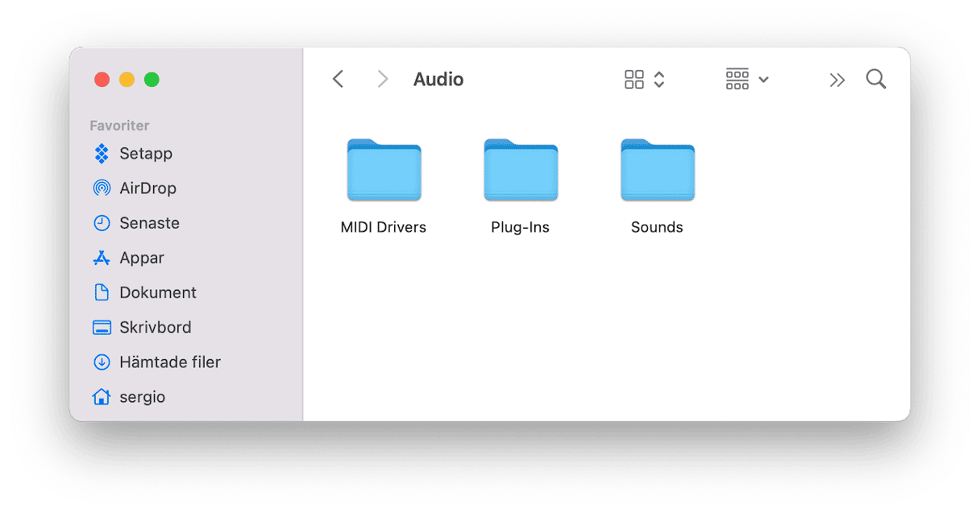Expand the group-by options dropdown
Viewport: 980px width, 513px height.
pyautogui.click(x=747, y=79)
